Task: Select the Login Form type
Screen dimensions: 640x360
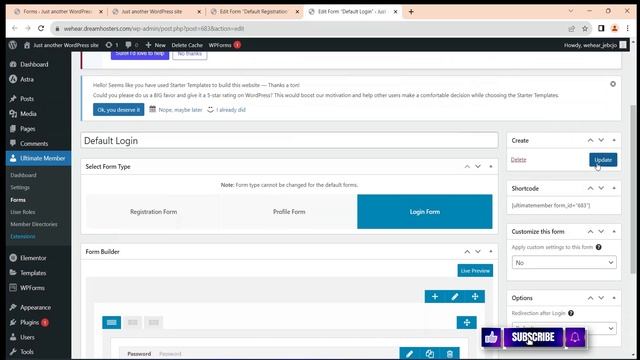Action: [x=424, y=212]
